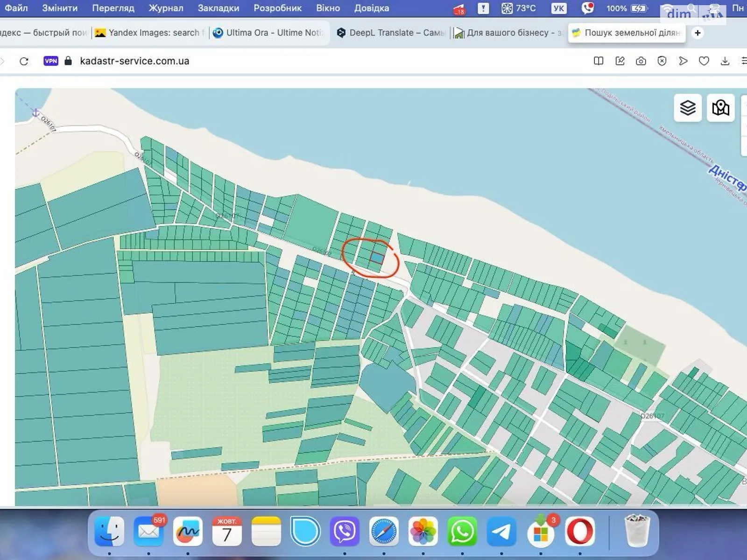Click the kadastr-service.com.ua address field
This screenshot has width=747, height=560.
pos(134,61)
